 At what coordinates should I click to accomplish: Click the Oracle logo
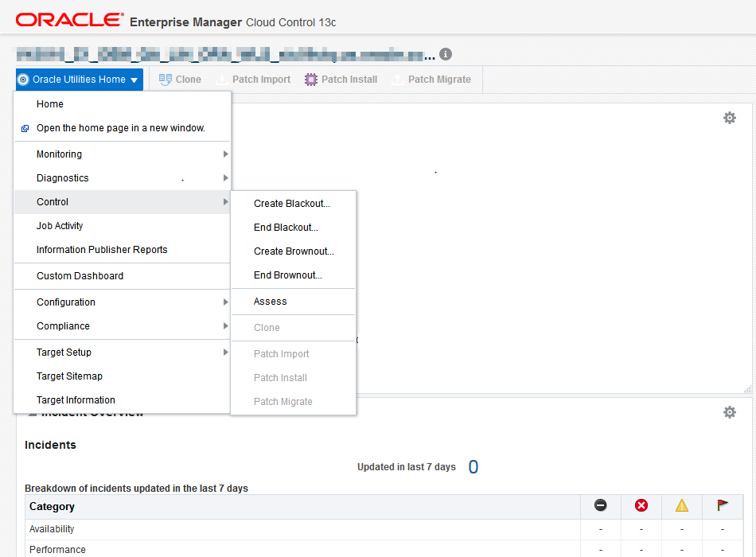69,20
